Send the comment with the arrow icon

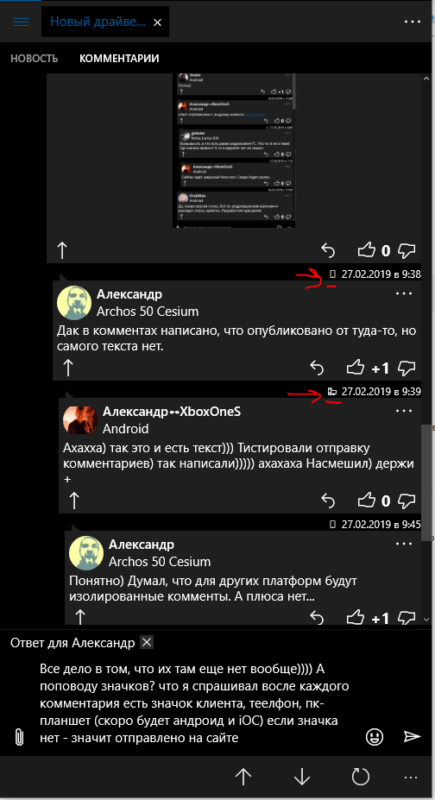(412, 736)
